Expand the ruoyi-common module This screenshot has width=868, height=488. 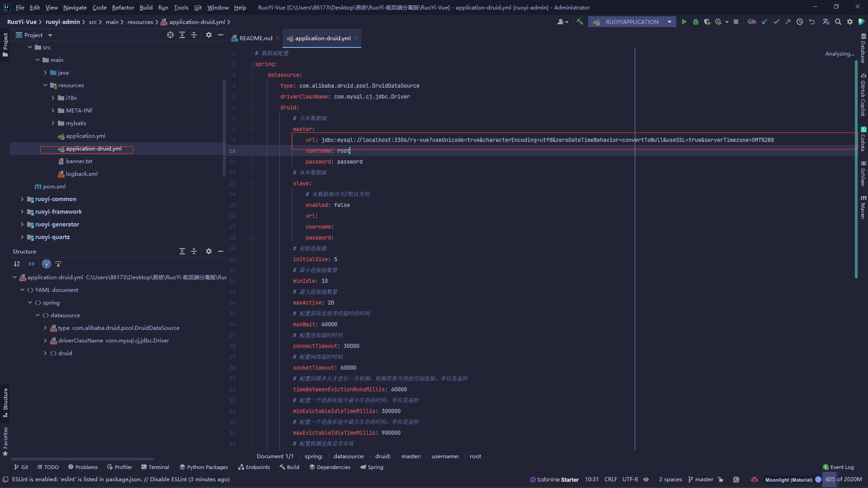pos(22,199)
